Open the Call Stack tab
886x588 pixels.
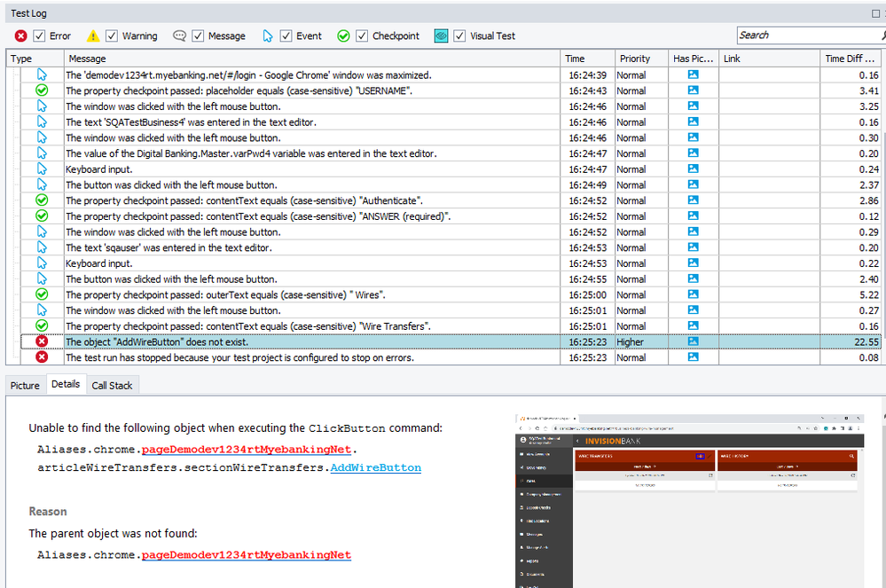click(x=112, y=385)
